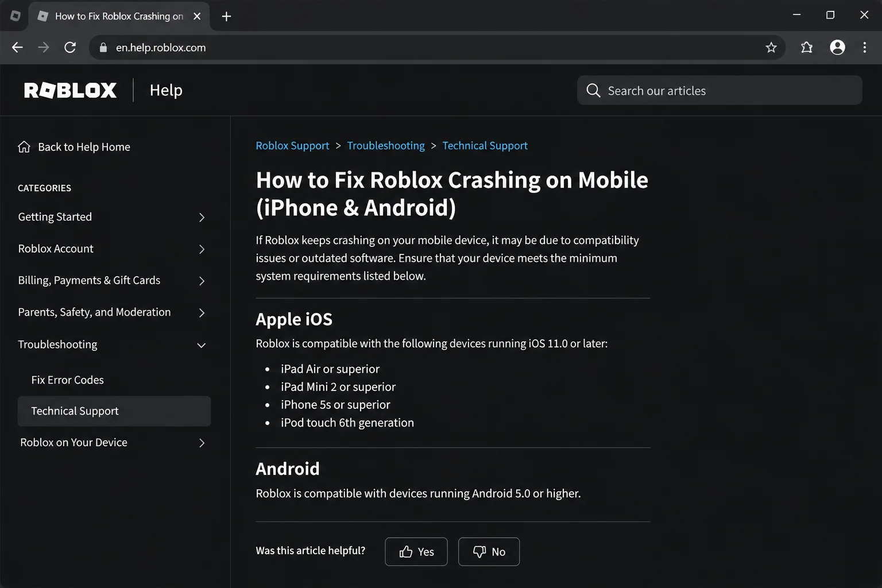Click the CATEGORIES sidebar label
The image size is (882, 588).
tap(45, 188)
